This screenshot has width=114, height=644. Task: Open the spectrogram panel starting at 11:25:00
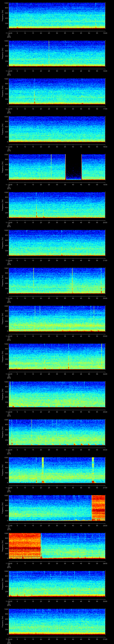tap(57, 432)
